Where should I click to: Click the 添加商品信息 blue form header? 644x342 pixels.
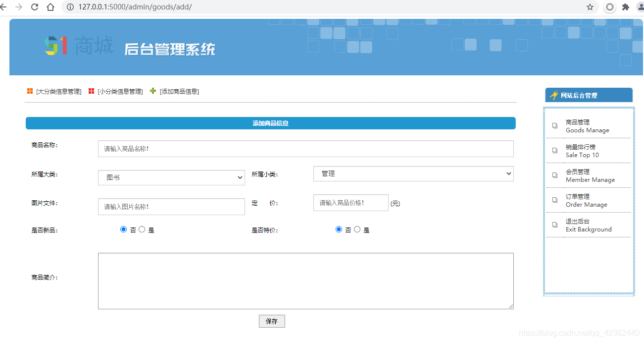tap(271, 123)
